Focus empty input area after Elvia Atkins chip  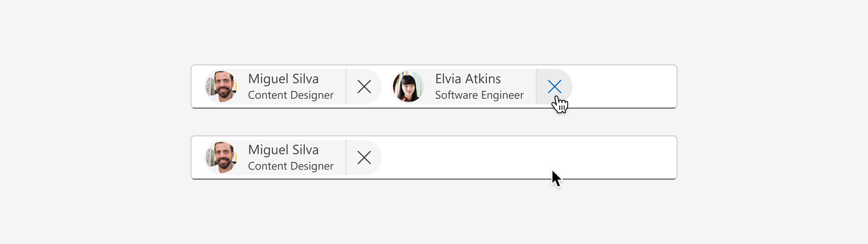[x=623, y=87]
